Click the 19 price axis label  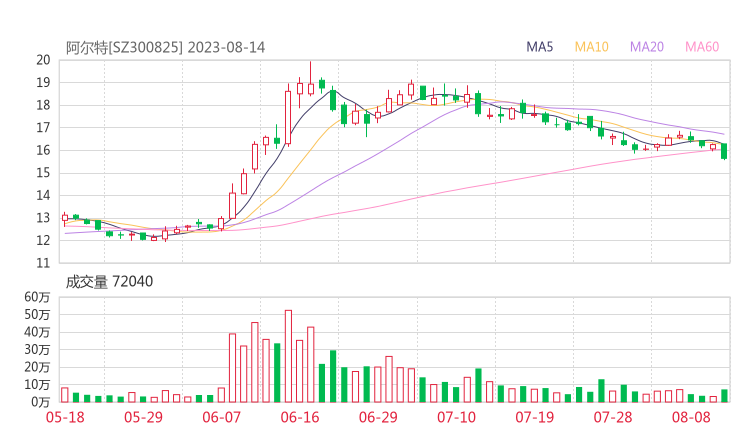click(x=43, y=83)
